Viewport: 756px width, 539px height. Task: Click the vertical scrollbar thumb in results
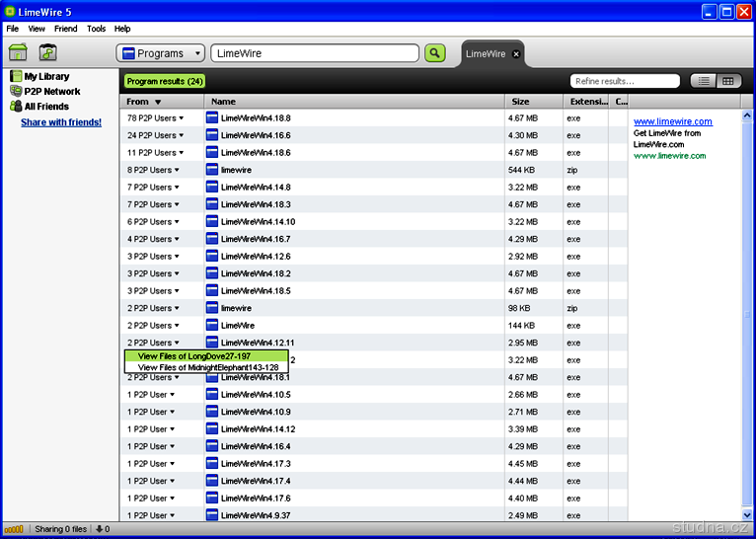click(747, 315)
